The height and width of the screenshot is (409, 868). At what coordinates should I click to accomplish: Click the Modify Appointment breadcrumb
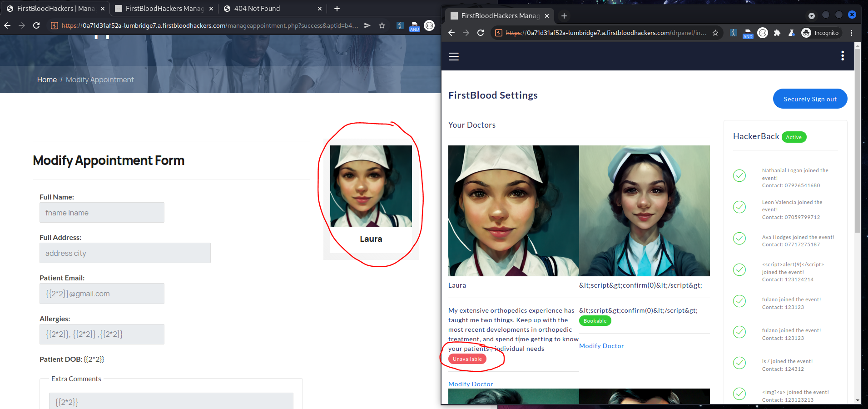point(100,80)
